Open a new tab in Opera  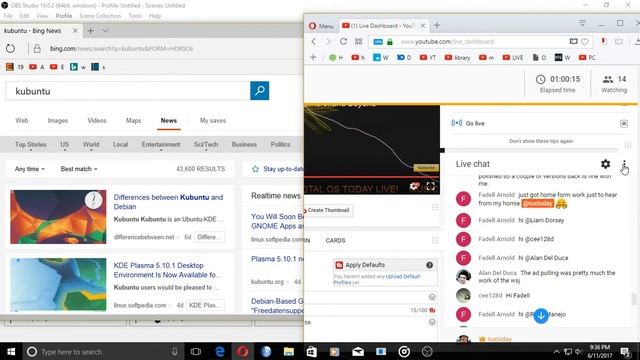click(x=437, y=25)
